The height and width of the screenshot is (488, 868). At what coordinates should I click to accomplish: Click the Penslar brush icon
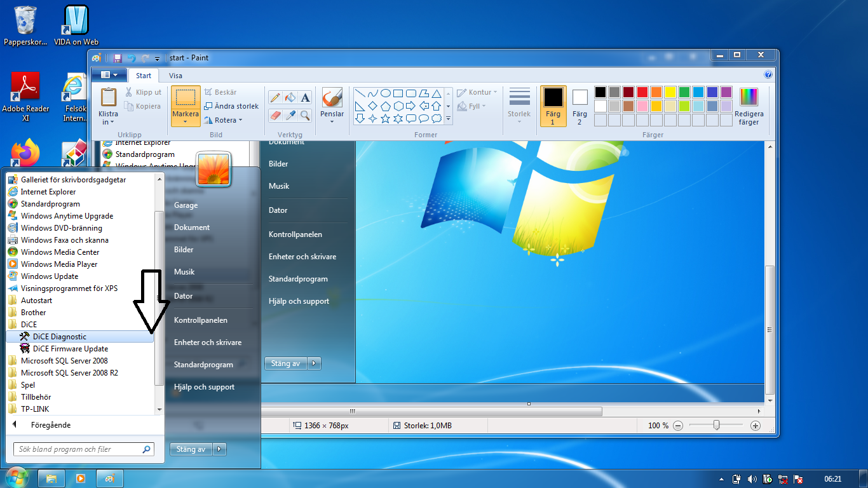[332, 97]
